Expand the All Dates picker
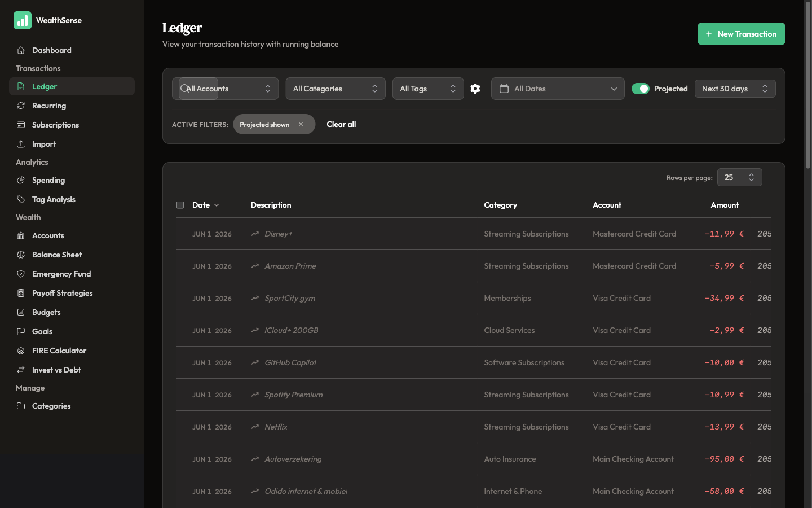The height and width of the screenshot is (508, 812). pyautogui.click(x=558, y=89)
